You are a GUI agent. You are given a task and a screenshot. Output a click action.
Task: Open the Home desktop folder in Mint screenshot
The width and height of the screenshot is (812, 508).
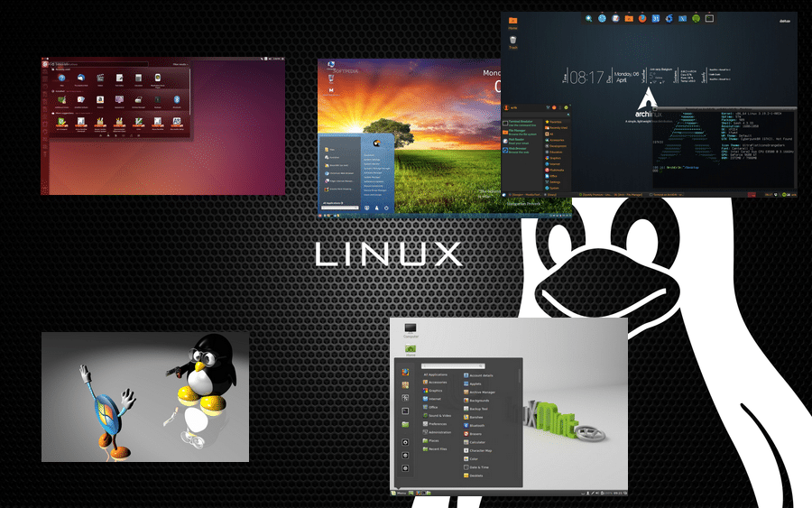point(411,349)
